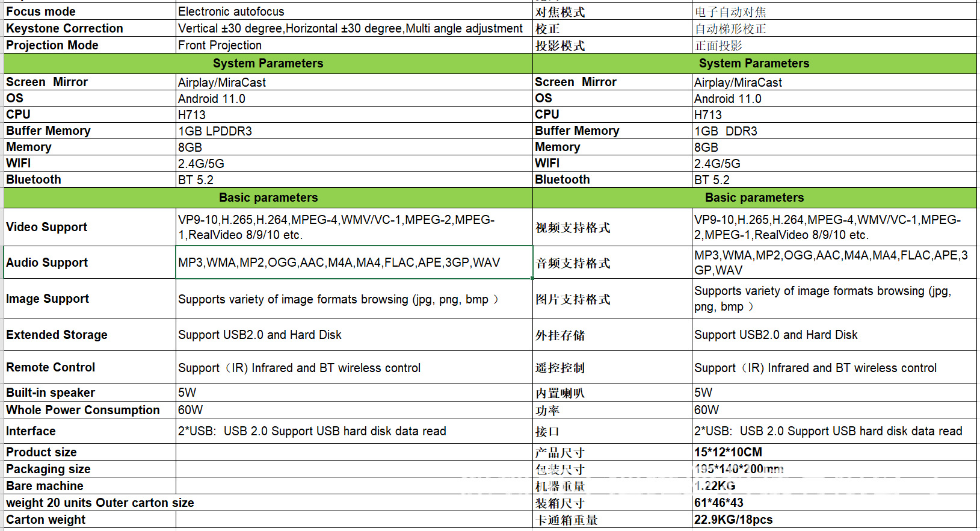Select the "Whole Power Consumption" cell

coord(90,410)
